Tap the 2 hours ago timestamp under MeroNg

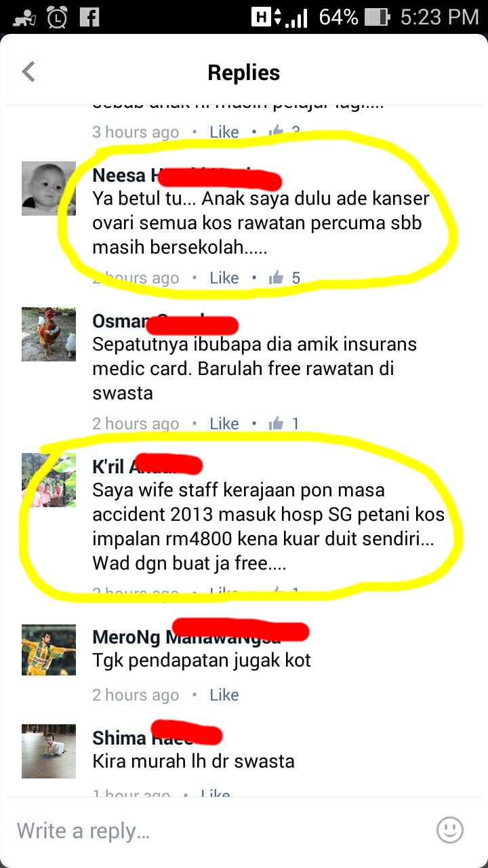pos(136,695)
